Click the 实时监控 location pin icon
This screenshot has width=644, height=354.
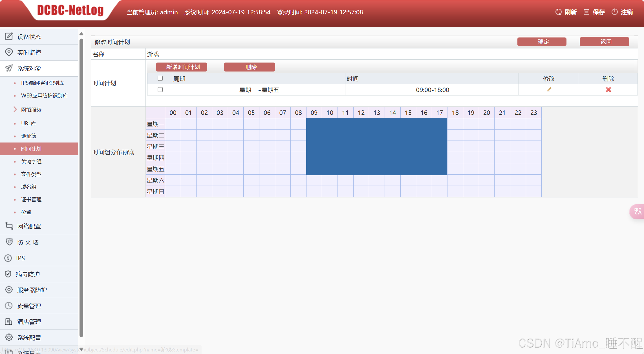click(9, 52)
